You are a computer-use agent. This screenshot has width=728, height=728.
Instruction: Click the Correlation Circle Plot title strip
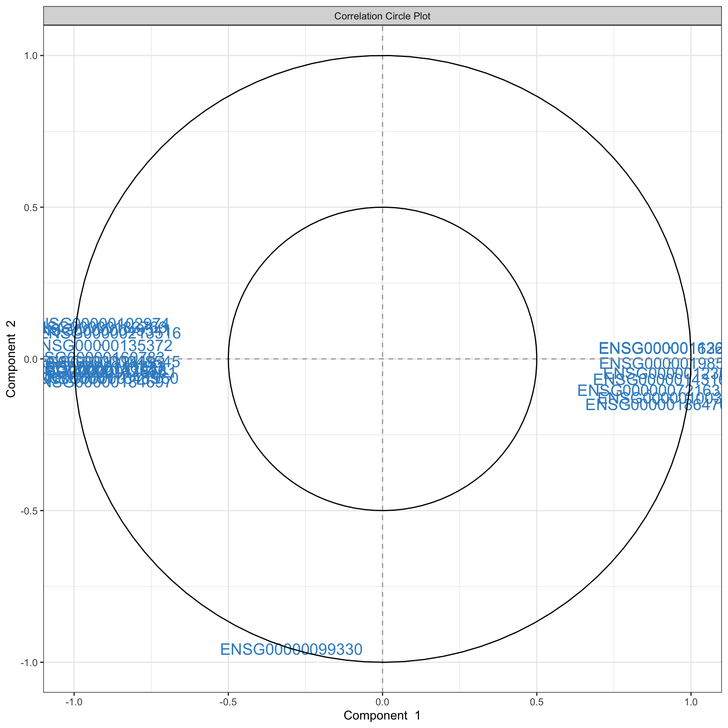pos(382,16)
